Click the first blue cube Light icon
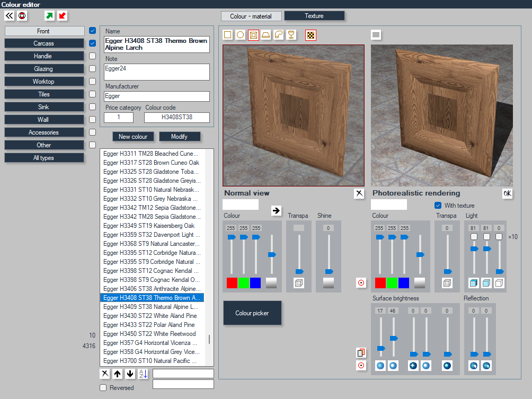 click(474, 283)
